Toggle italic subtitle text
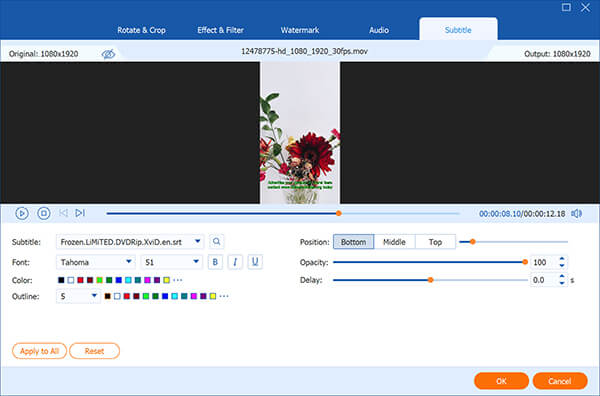 (x=235, y=262)
